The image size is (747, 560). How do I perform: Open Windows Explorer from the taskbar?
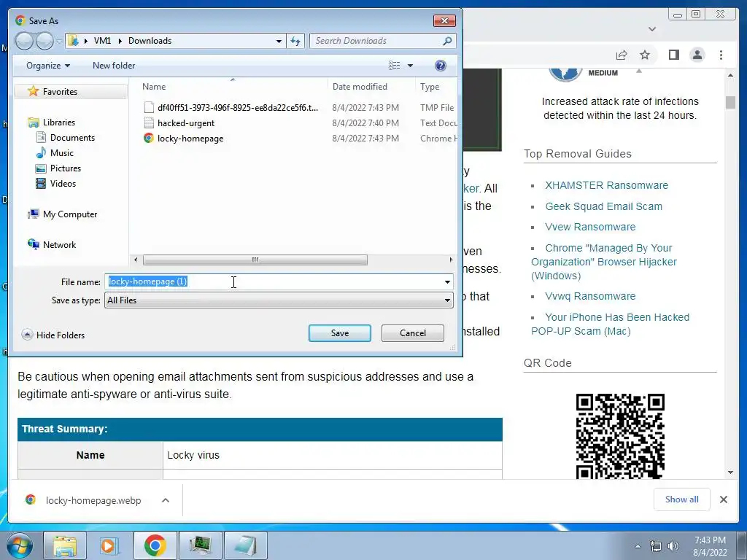point(65,545)
